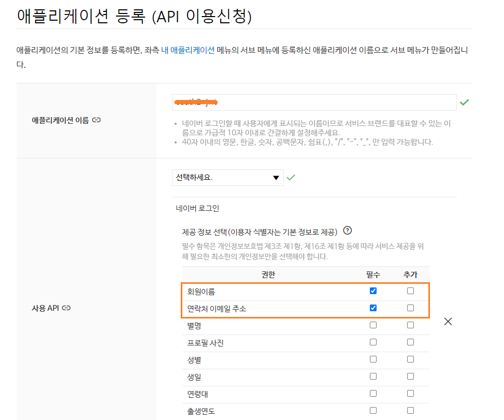The height and width of the screenshot is (420, 504).
Task: Remove 네이버 로그인 API with the X icon
Action: pyautogui.click(x=448, y=322)
